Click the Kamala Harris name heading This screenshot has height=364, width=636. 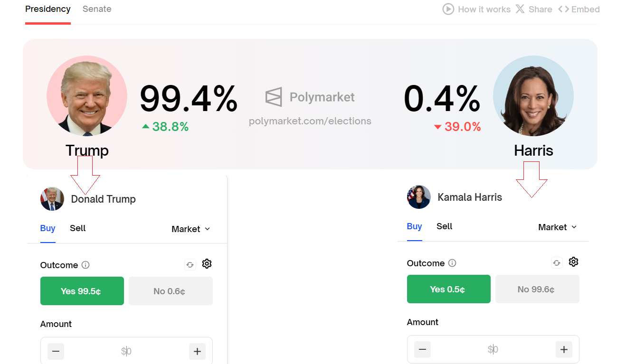[x=470, y=197]
